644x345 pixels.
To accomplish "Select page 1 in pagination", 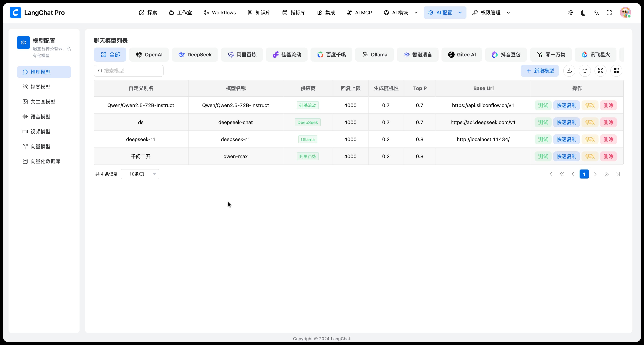I will 584,174.
